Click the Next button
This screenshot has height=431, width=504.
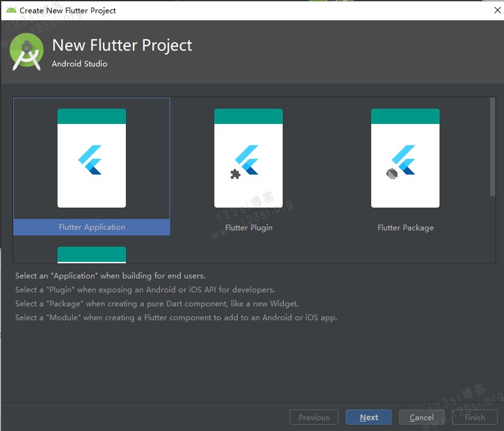369,417
